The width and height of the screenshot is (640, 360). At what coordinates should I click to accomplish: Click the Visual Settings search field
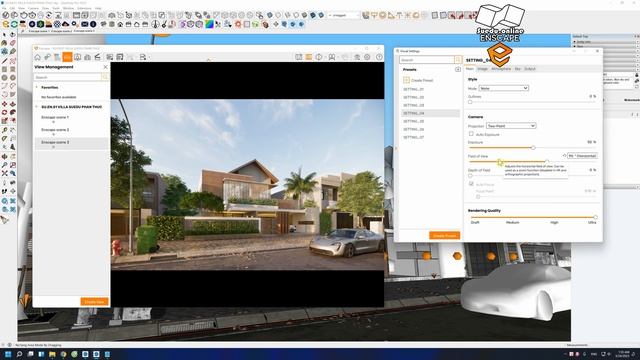[x=427, y=60]
